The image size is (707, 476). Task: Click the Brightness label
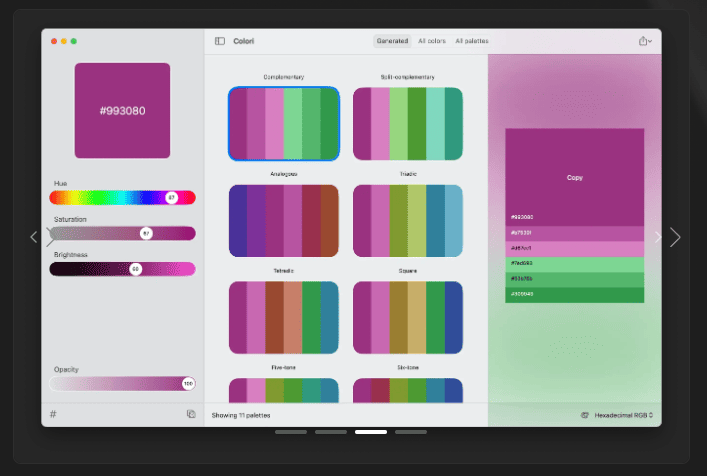click(x=71, y=255)
